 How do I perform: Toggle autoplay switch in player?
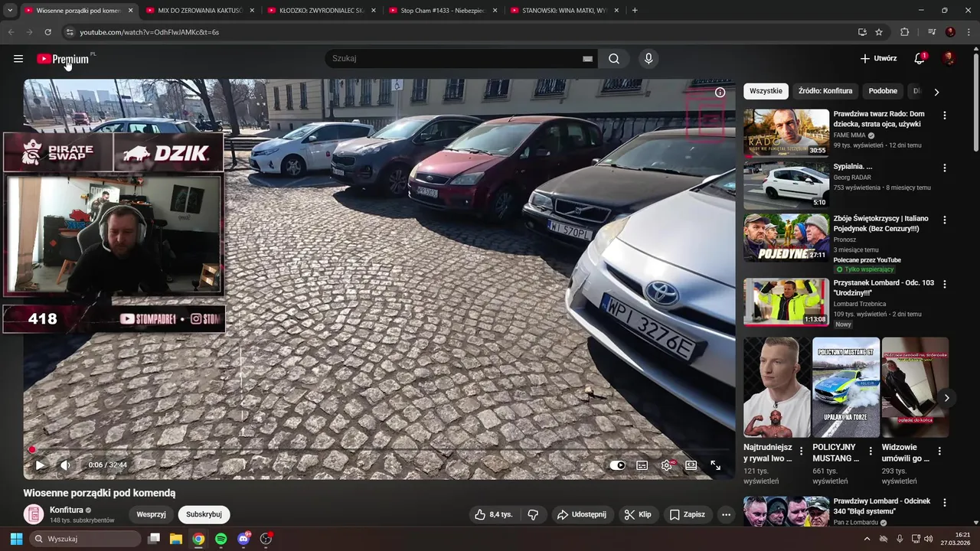coord(618,465)
